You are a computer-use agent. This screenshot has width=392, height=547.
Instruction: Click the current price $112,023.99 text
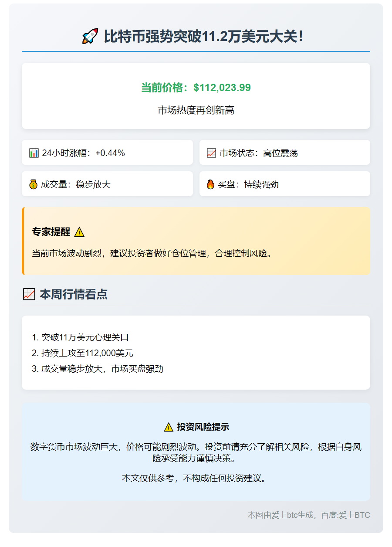coord(196,88)
